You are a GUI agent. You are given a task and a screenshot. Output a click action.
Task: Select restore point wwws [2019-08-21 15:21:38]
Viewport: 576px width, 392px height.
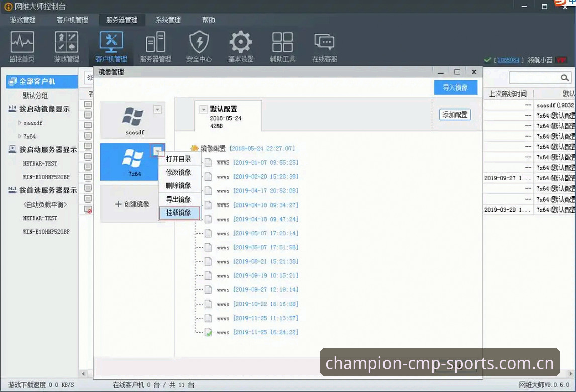pyautogui.click(x=257, y=261)
